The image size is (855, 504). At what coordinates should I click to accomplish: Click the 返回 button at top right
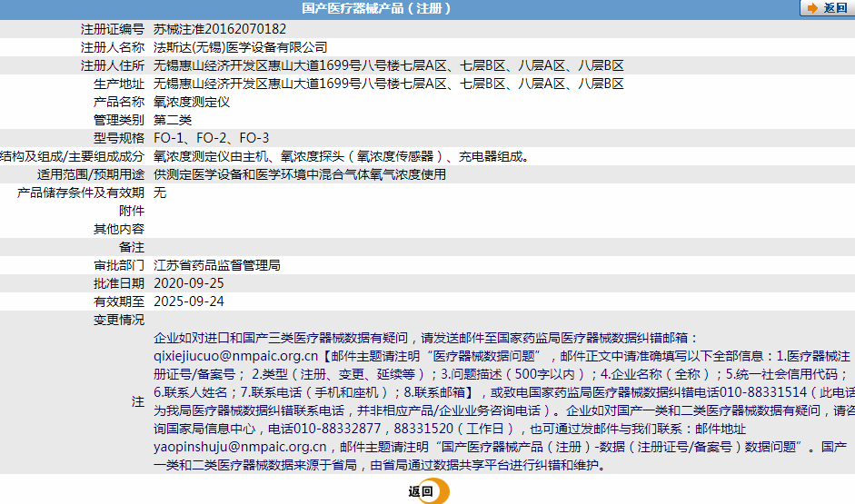[x=827, y=8]
